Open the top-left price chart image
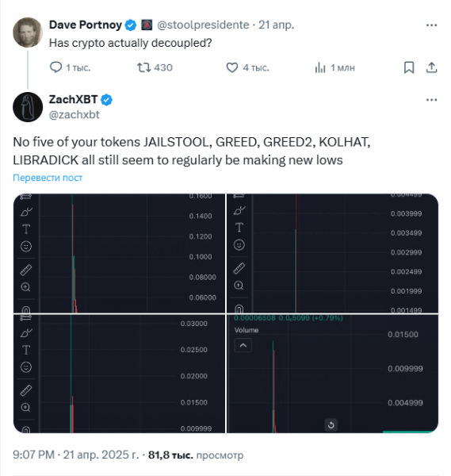The width and height of the screenshot is (451, 476). (119, 253)
